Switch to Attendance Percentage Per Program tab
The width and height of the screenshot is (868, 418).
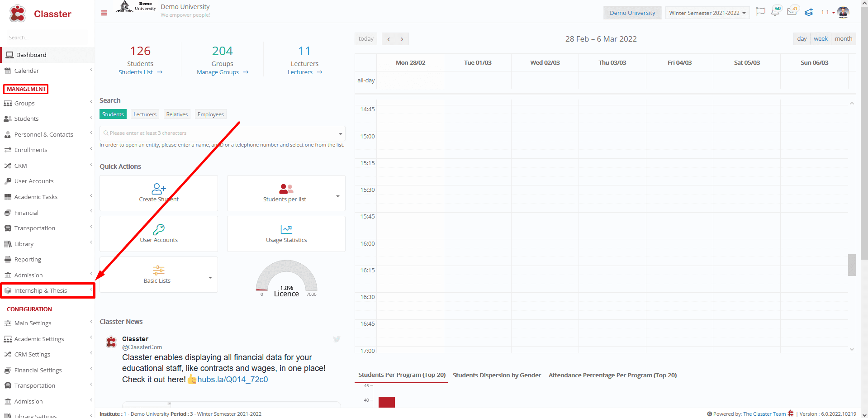612,375
